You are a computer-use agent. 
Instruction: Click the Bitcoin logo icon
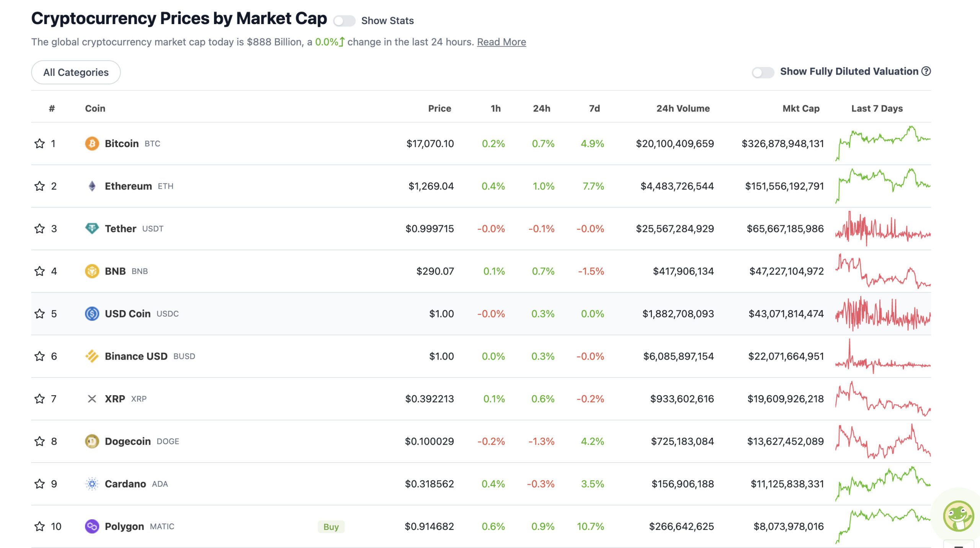coord(92,144)
